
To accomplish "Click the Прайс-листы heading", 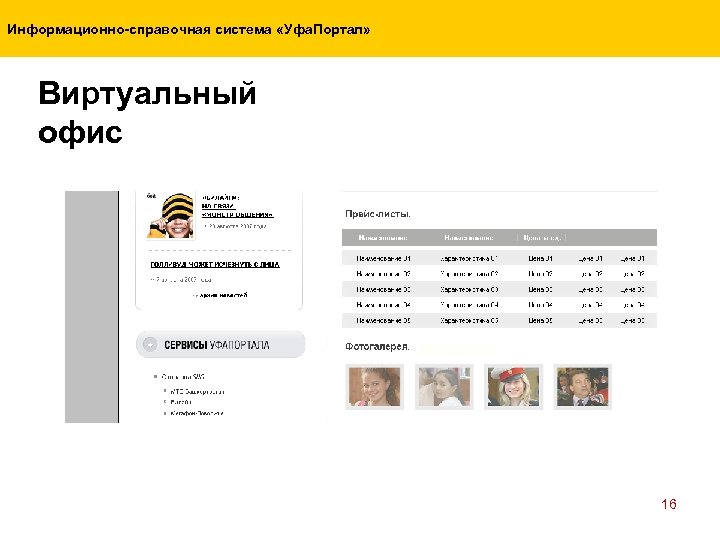I will [378, 214].
